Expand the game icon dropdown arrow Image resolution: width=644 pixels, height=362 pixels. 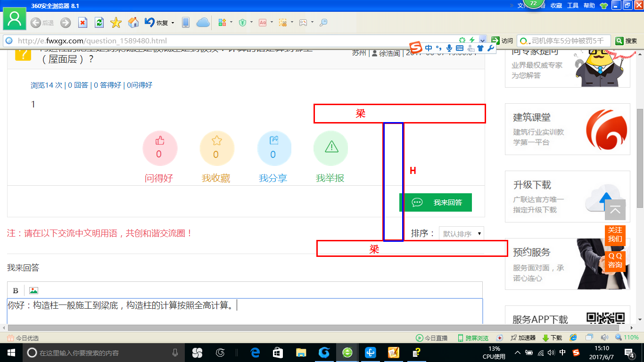(x=312, y=23)
